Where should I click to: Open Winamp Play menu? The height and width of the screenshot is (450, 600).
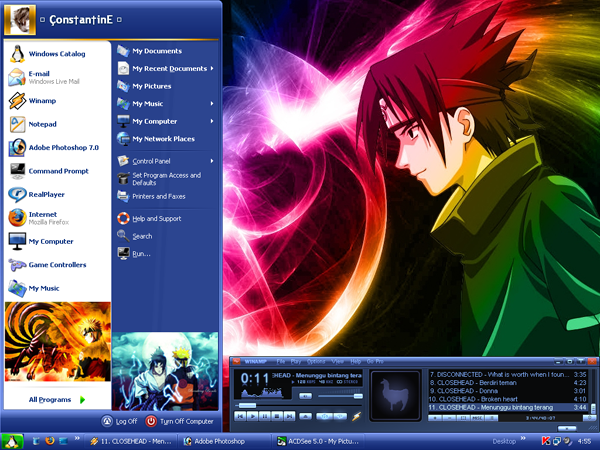pyautogui.click(x=295, y=362)
